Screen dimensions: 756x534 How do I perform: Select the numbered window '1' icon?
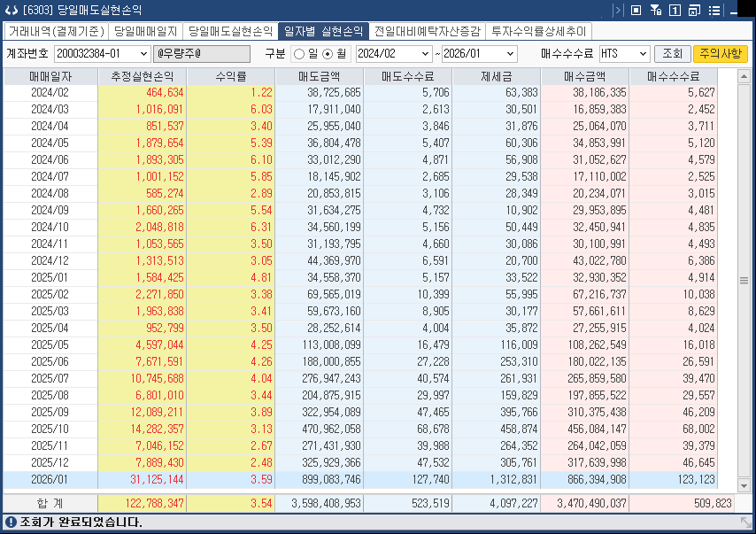coord(675,10)
